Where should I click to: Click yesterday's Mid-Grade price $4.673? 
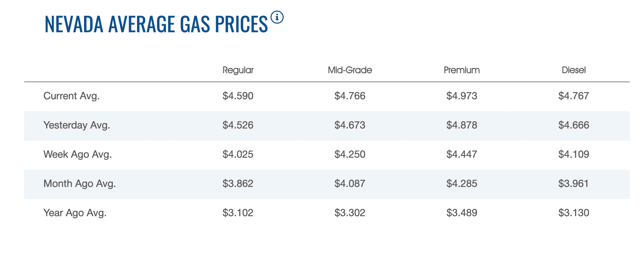(x=350, y=125)
